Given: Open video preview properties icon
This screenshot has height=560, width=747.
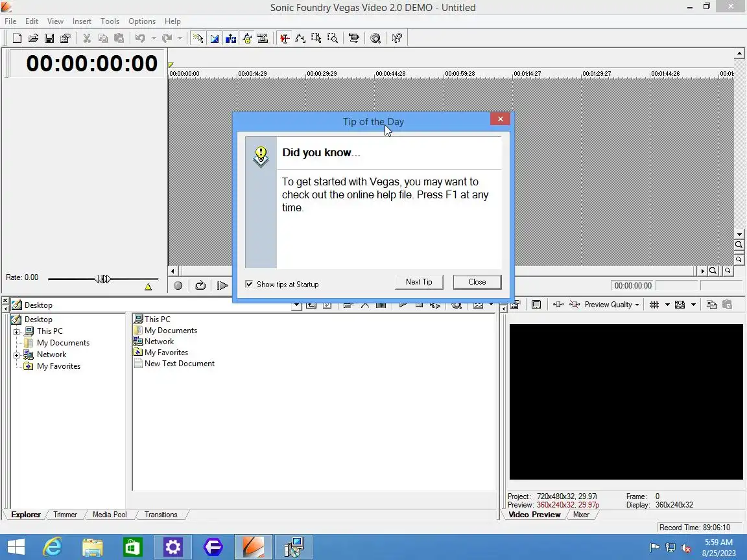Looking at the screenshot, I should click(x=515, y=305).
